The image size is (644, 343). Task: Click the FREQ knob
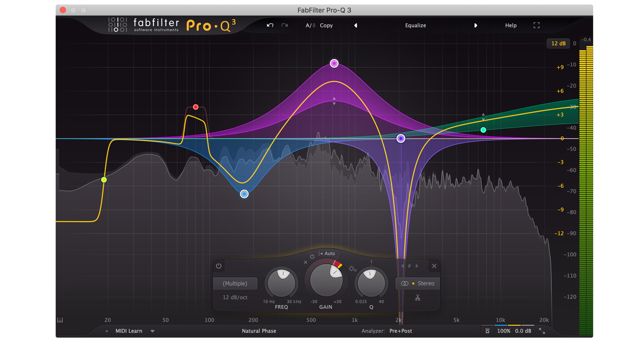(282, 283)
